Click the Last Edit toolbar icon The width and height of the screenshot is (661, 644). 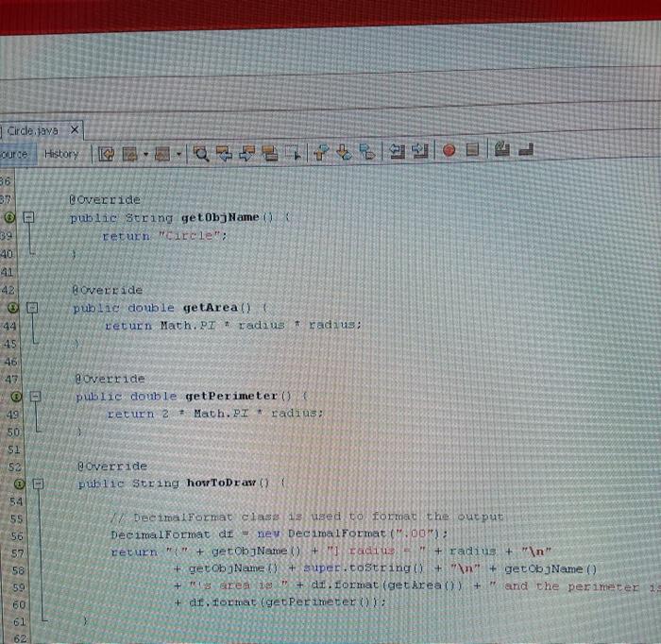pyautogui.click(x=106, y=154)
